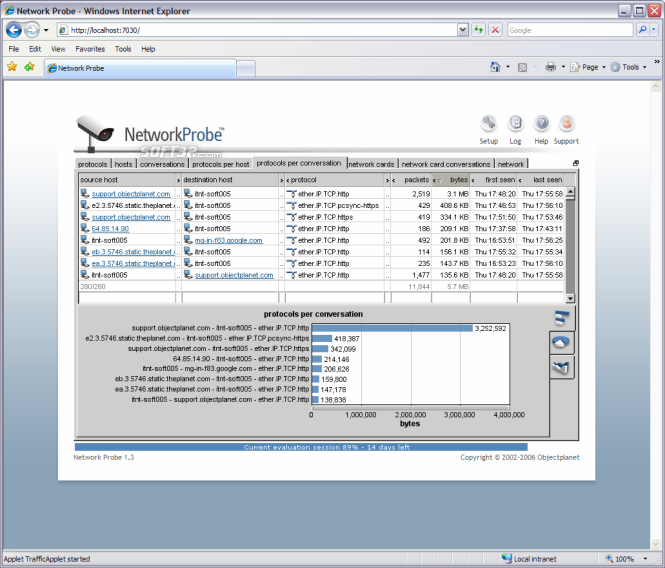Click the Support lifebuoy icon
Image resolution: width=665 pixels, height=568 pixels.
(x=566, y=124)
